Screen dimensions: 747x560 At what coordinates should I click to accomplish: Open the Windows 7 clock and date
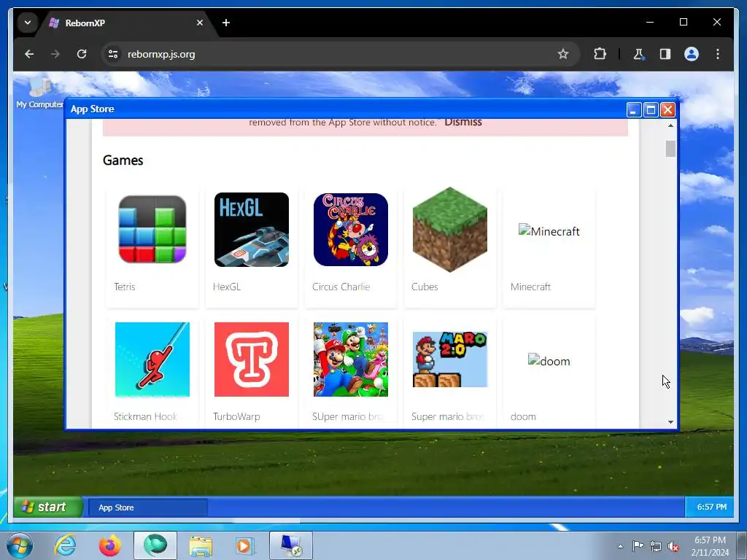pos(710,546)
